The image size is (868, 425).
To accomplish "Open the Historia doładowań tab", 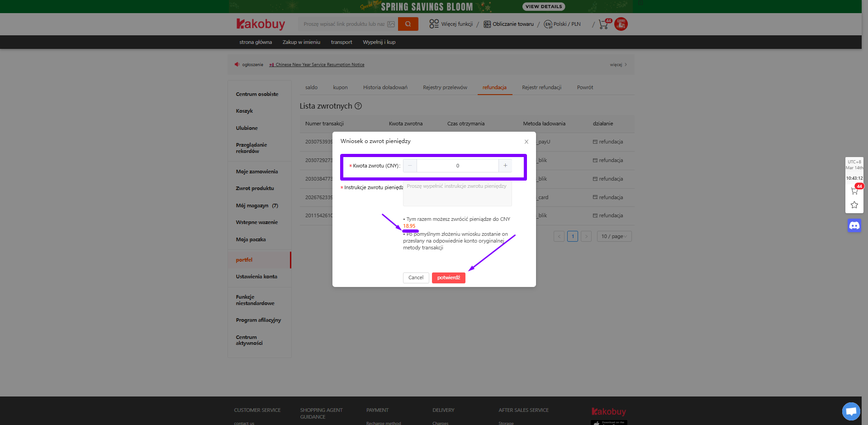I will click(x=385, y=87).
